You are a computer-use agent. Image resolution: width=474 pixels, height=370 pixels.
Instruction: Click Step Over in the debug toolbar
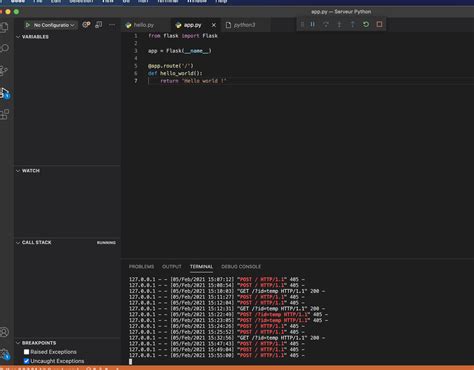point(326,24)
